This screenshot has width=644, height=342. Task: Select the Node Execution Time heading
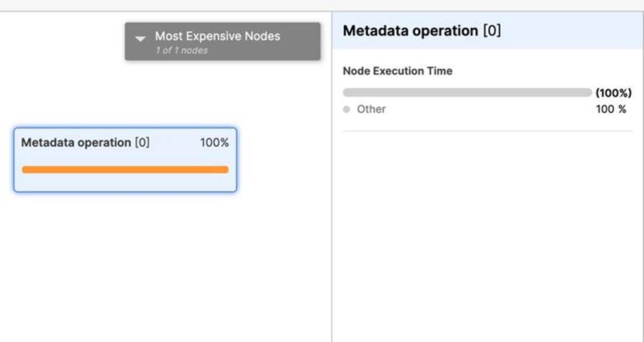tap(397, 71)
